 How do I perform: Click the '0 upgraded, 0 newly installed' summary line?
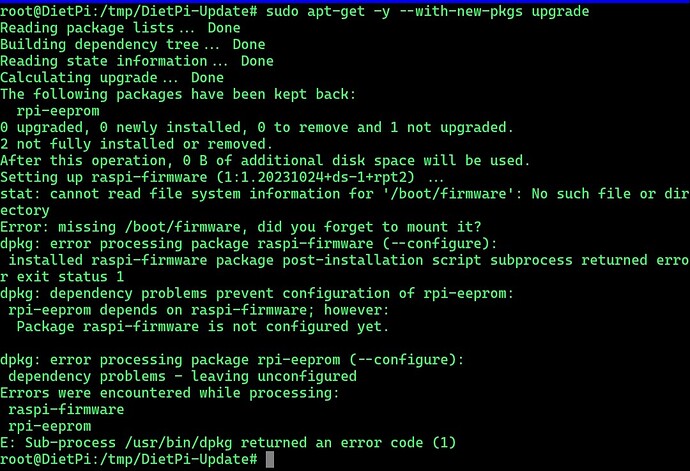(256, 127)
